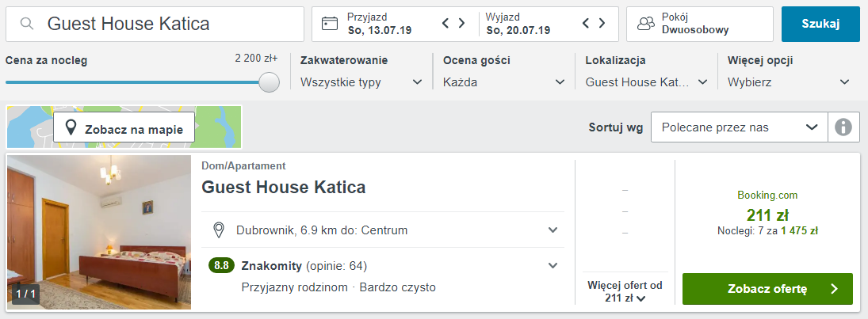This screenshot has height=319, width=868.
Task: Open Więcej opcji dropdown
Action: tap(789, 82)
